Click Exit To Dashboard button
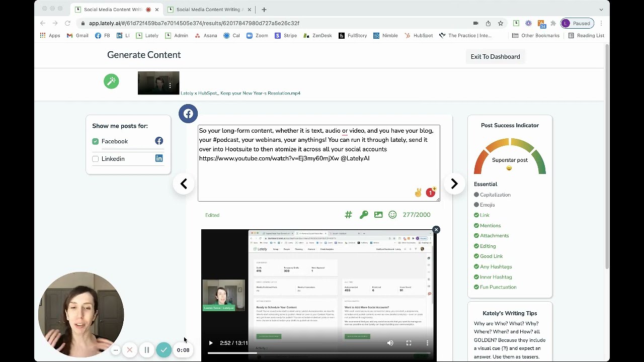Image resolution: width=644 pixels, height=362 pixels. point(495,56)
